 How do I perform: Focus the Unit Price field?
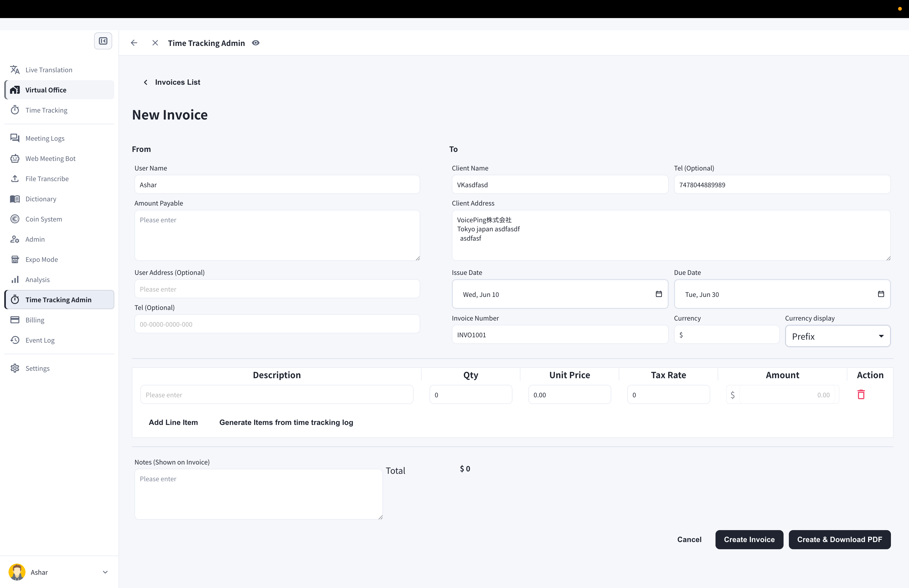coord(570,395)
